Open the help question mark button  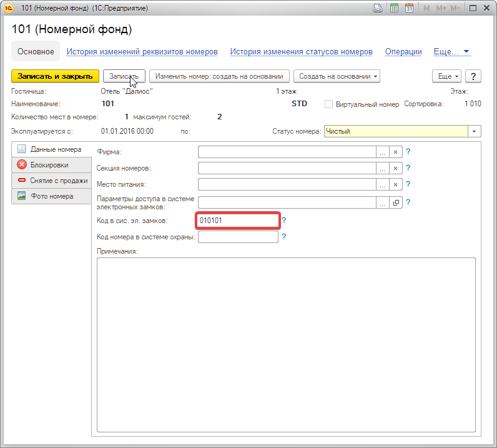473,76
